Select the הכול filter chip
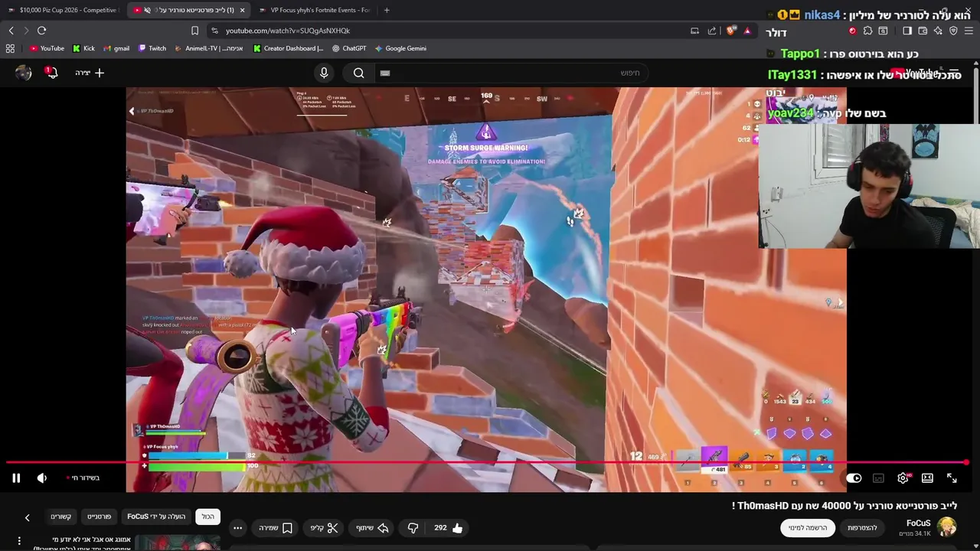This screenshot has width=980, height=551. point(208,517)
